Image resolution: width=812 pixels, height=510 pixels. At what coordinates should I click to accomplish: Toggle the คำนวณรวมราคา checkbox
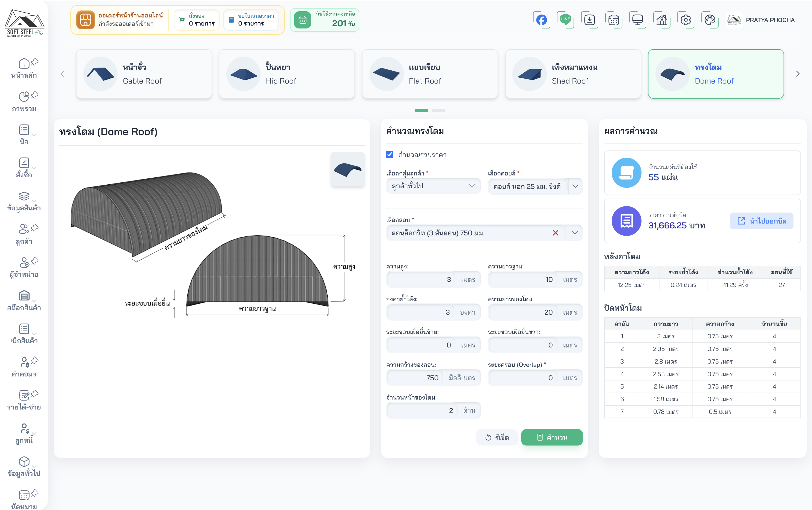[390, 155]
